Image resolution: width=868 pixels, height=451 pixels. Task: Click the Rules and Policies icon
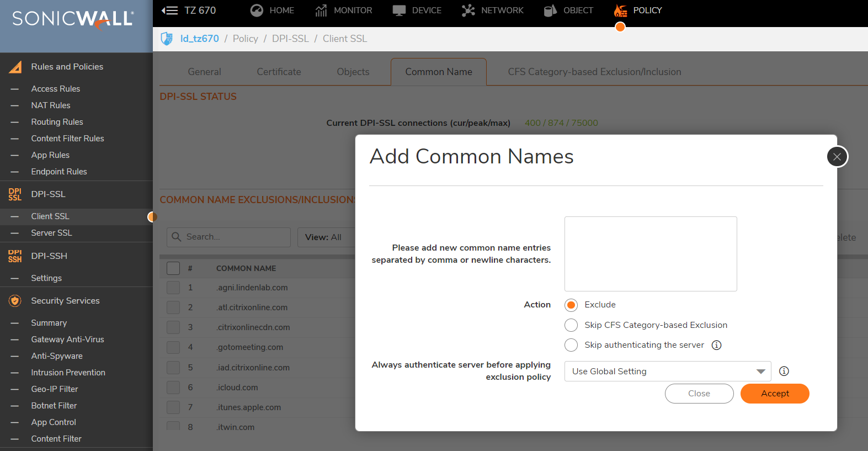[x=15, y=67]
